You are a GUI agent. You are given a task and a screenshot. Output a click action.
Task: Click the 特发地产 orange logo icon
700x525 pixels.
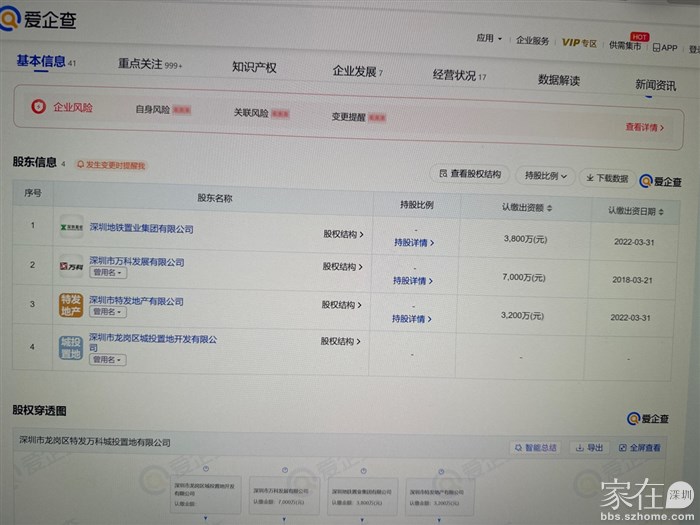tap(71, 305)
